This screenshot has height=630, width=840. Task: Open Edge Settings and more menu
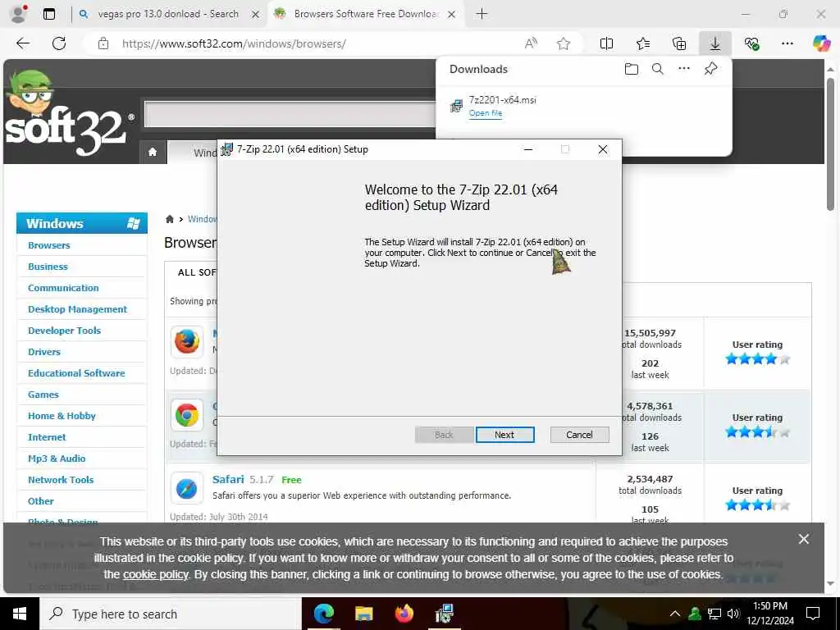(787, 43)
